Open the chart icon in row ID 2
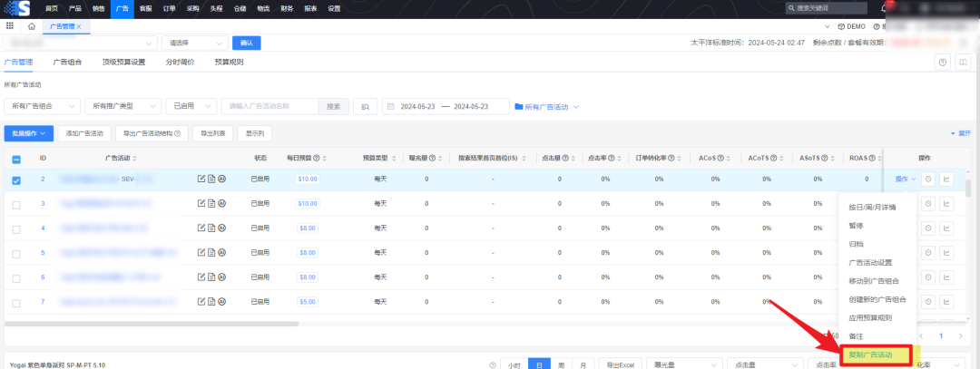Screen dimensions: 980x369 tap(946, 179)
